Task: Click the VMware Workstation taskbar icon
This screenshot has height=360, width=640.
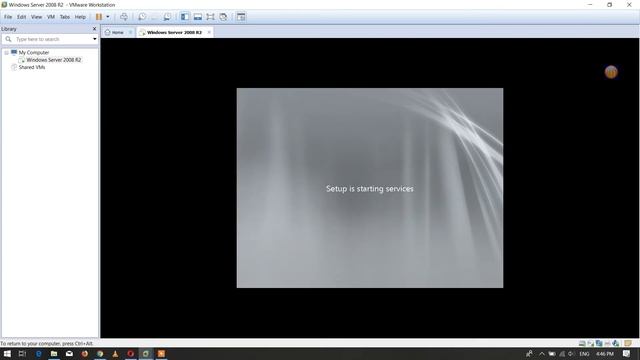Action: [x=146, y=354]
